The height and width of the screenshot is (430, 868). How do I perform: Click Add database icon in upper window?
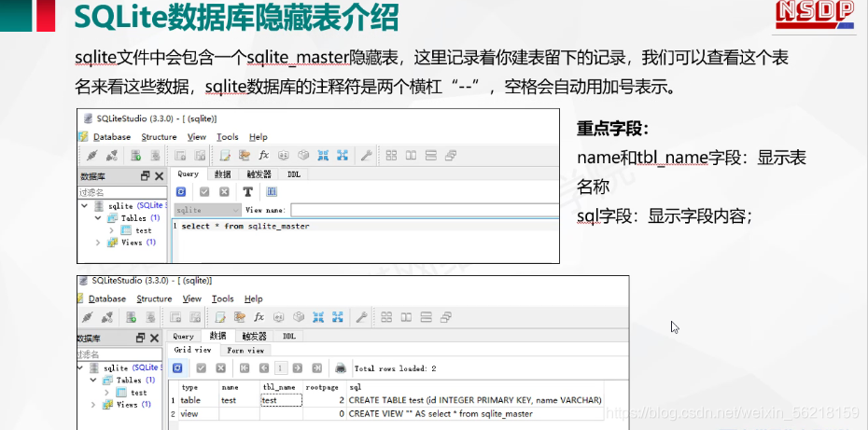[136, 156]
